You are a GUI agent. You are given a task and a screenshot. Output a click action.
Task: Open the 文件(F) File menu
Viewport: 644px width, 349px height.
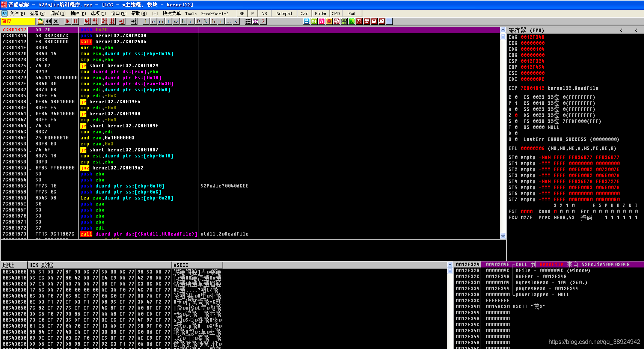pos(17,14)
